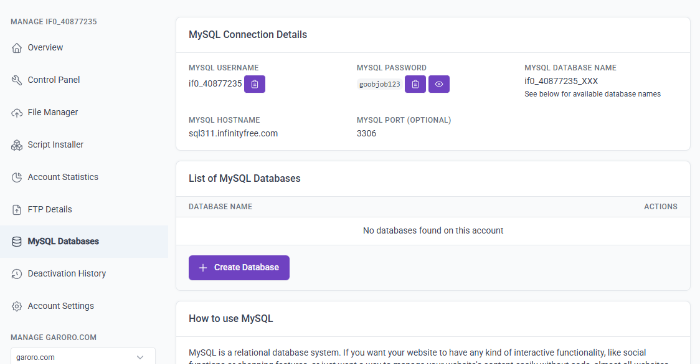Image resolution: width=700 pixels, height=364 pixels.
Task: Click the Overview home icon
Action: coord(17,48)
